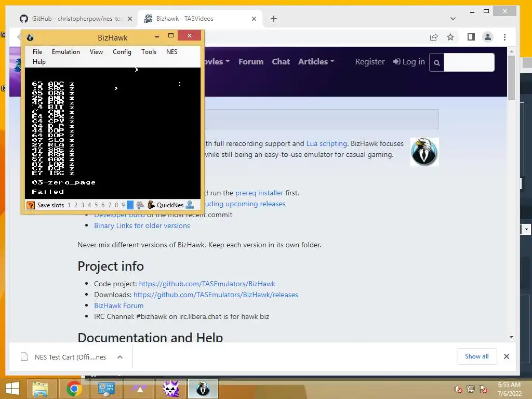This screenshot has height=399, width=532.
Task: Select save slot 1 in BizHawk
Action: (69, 205)
